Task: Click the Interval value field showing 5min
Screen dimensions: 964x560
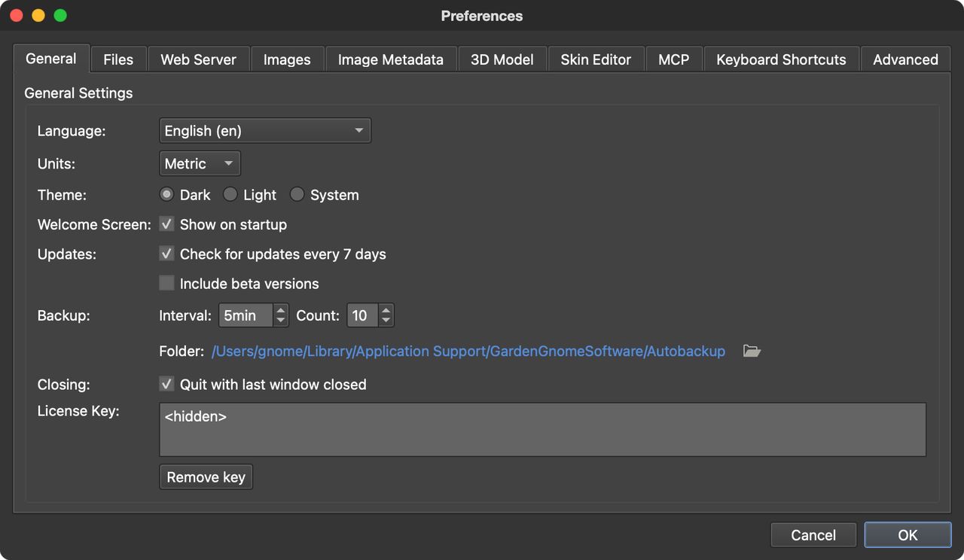Action: coord(246,315)
